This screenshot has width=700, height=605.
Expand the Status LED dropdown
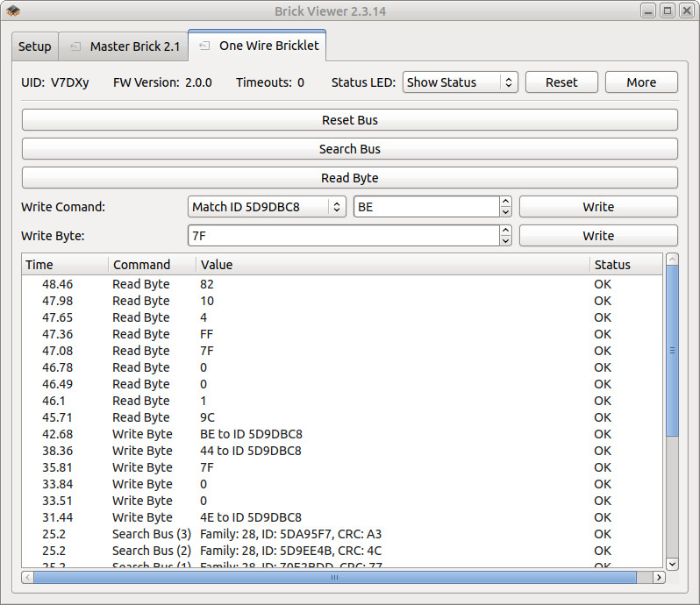pos(460,82)
